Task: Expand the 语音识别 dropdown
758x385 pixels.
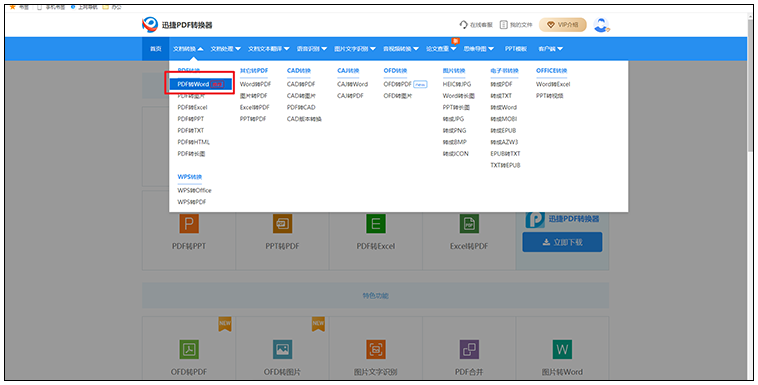Action: [312, 49]
